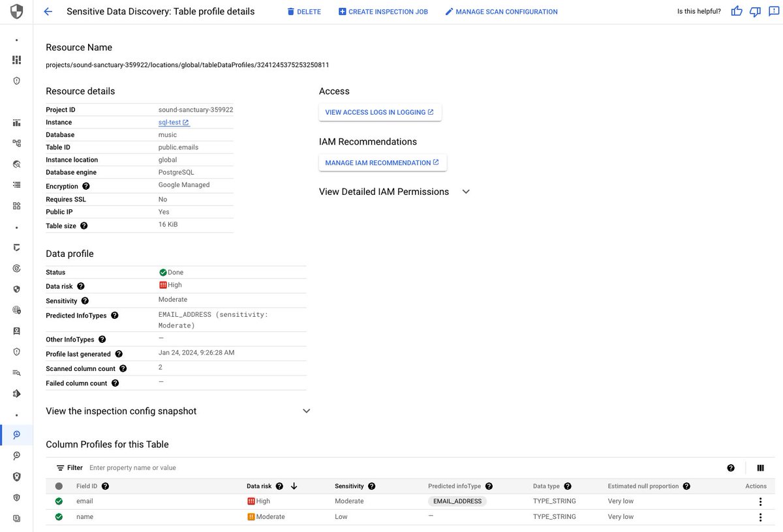783x532 pixels.
Task: Go back using the left arrow
Action: [x=48, y=12]
